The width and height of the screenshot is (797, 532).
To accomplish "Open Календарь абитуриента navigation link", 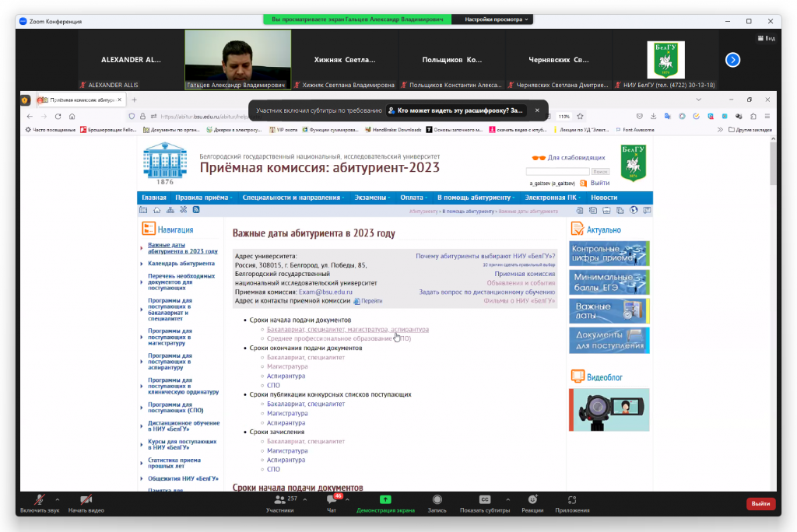I will pos(181,264).
